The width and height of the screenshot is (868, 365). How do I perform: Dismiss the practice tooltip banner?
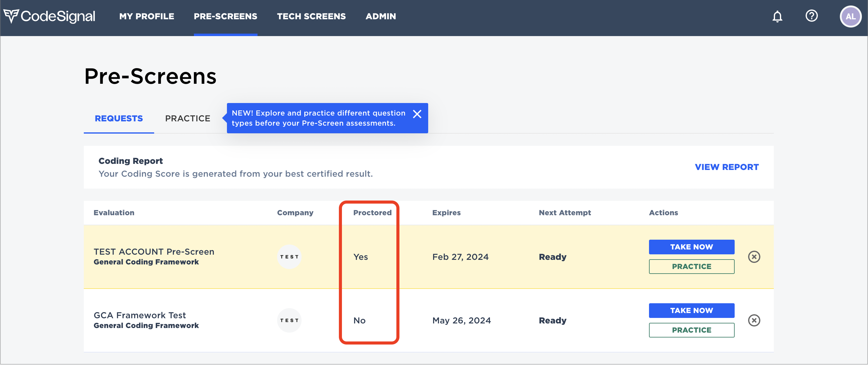[x=417, y=114]
